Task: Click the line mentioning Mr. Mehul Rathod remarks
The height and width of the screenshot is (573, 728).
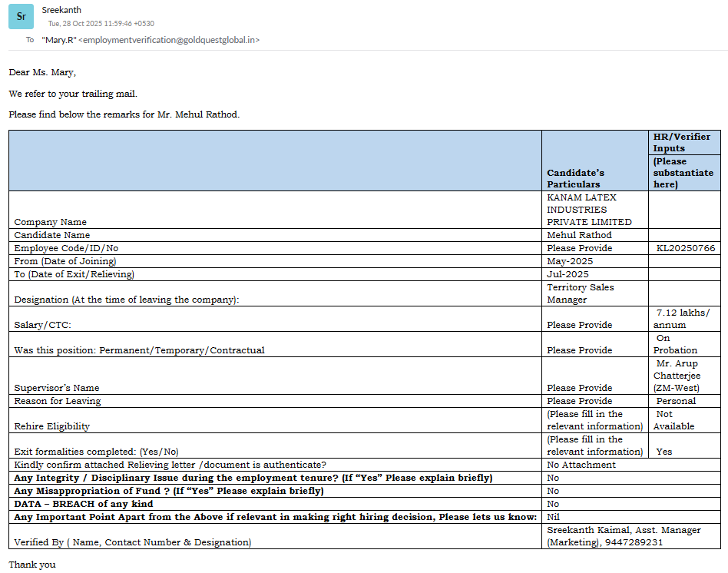Action: [124, 114]
